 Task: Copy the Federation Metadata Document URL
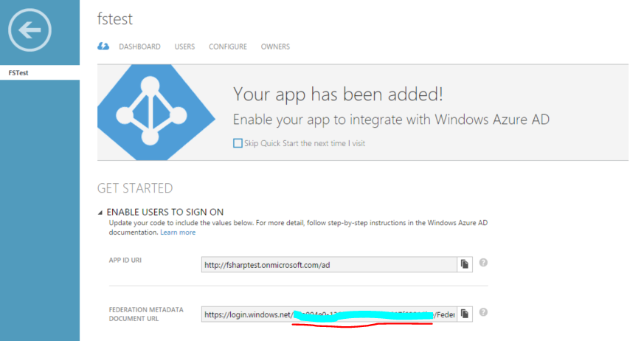(465, 314)
